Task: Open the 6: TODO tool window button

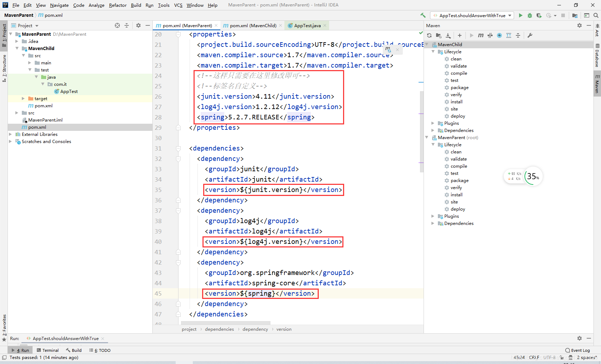Action: click(100, 350)
